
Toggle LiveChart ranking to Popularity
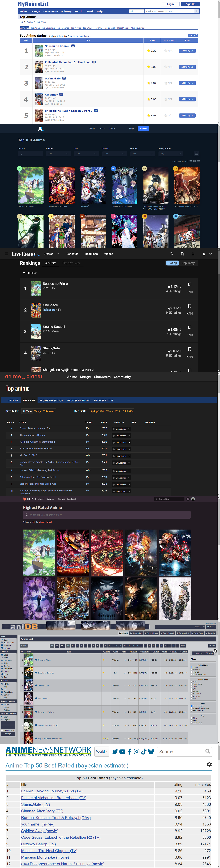(188, 263)
